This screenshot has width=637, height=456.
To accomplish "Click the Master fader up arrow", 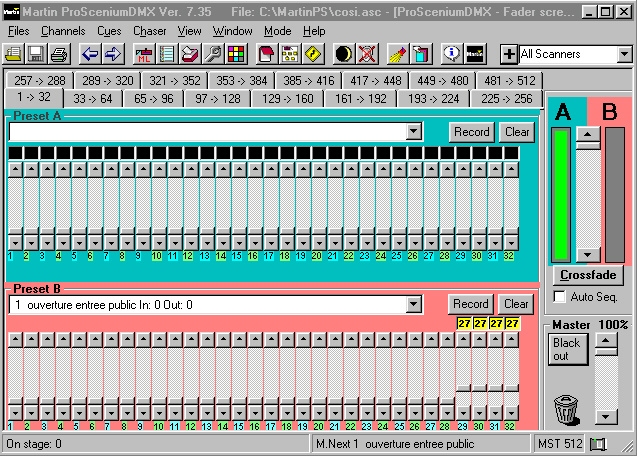I will click(x=606, y=341).
